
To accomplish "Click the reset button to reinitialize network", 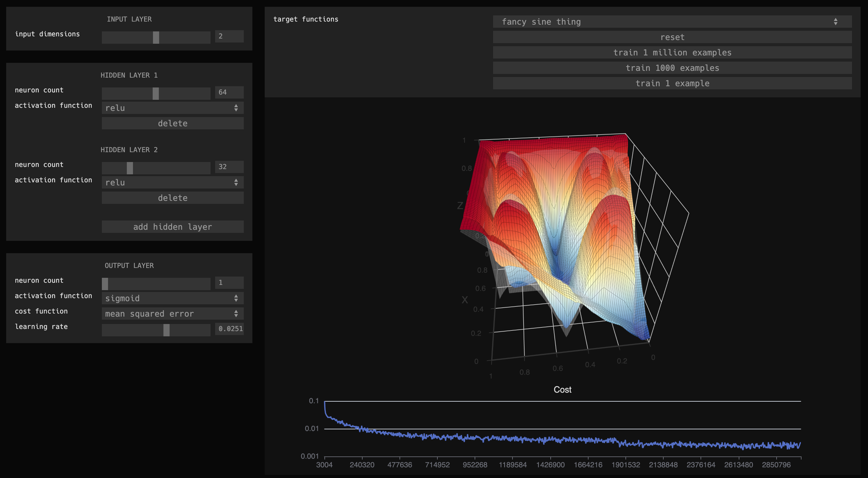I will point(672,37).
